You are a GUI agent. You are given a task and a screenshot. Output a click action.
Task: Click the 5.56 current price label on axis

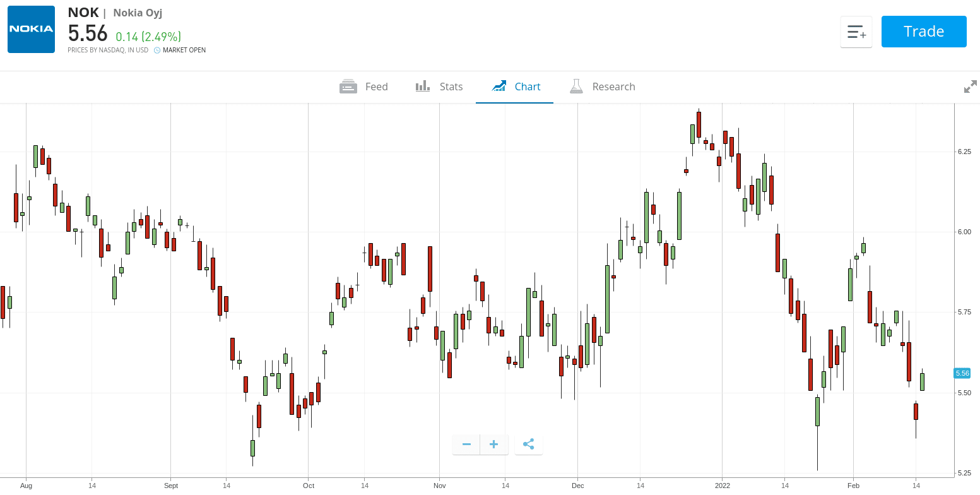point(962,373)
